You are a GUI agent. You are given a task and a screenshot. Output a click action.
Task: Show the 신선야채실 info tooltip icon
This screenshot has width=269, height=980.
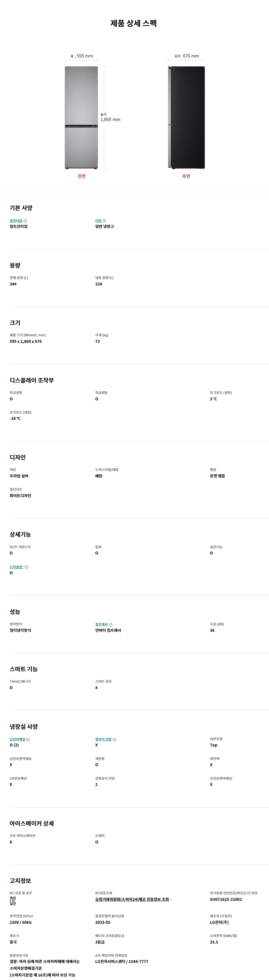[28, 740]
